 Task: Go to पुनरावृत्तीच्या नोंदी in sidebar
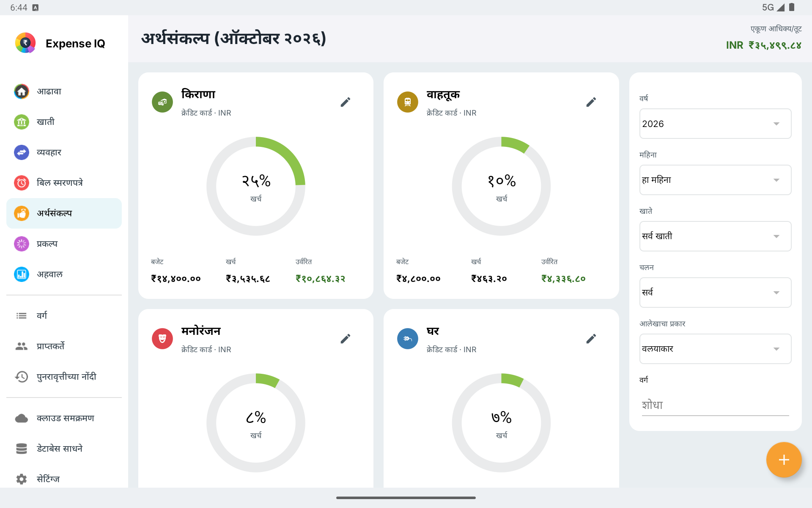click(64, 377)
